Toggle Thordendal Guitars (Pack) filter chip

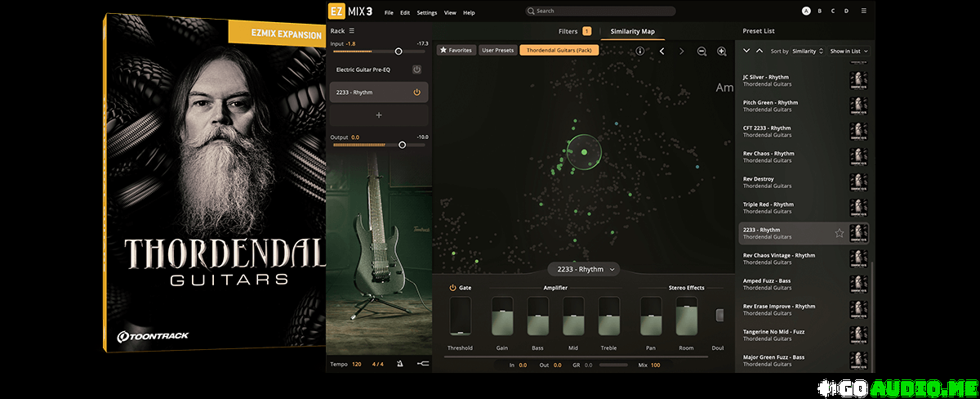[559, 51]
